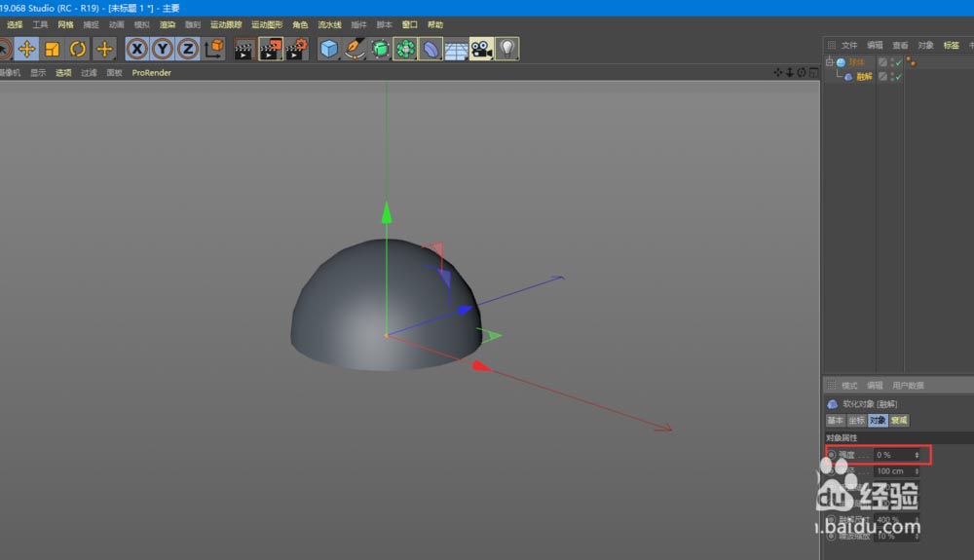Collapse the 球体 object tree node
The height and width of the screenshot is (560, 974).
tap(830, 62)
